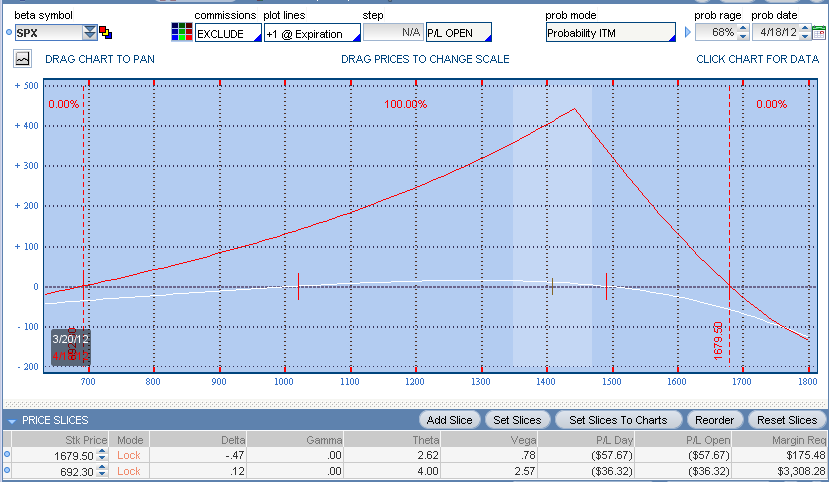Screen dimensions: 829x485
Task: Open the SPX beta symbol dropdown
Action: (90, 32)
